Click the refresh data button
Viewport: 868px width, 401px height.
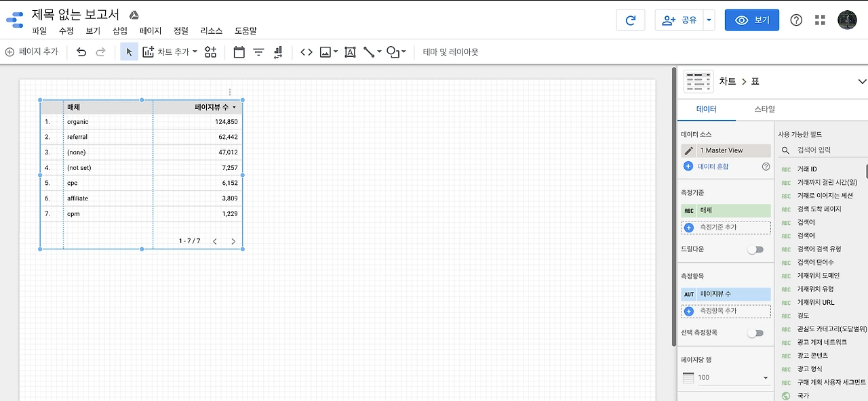pyautogui.click(x=631, y=20)
